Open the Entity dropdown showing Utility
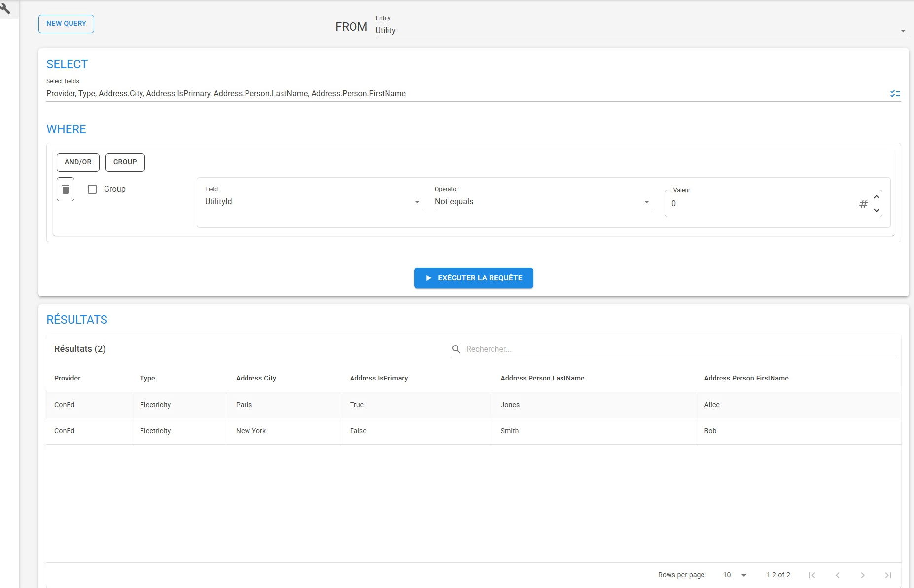The image size is (914, 588). [x=641, y=30]
